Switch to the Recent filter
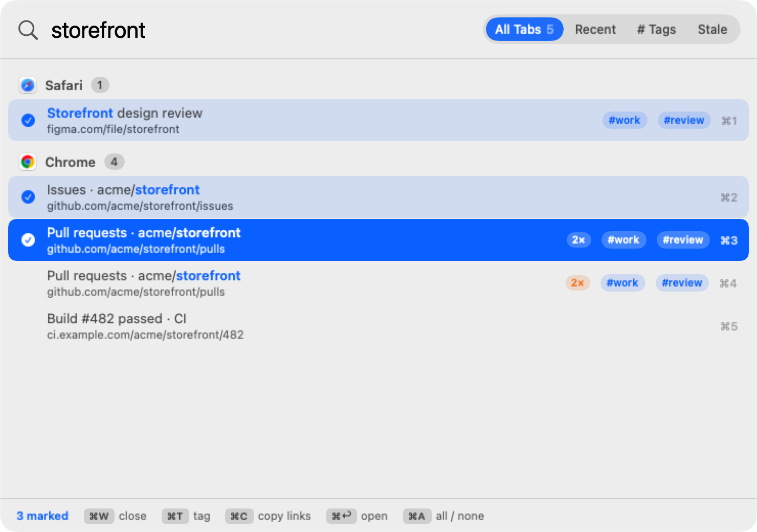 pos(595,29)
